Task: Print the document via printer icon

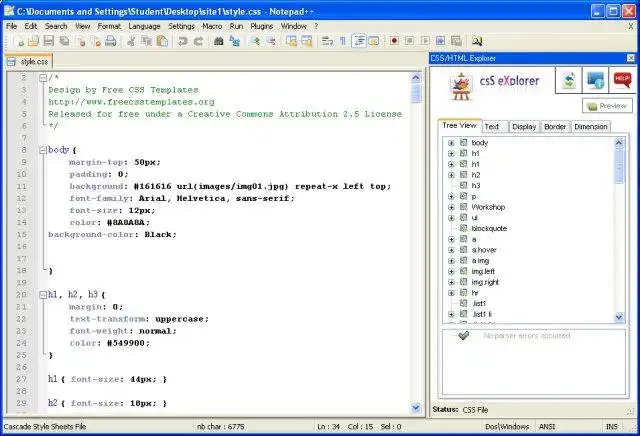Action: (x=111, y=41)
